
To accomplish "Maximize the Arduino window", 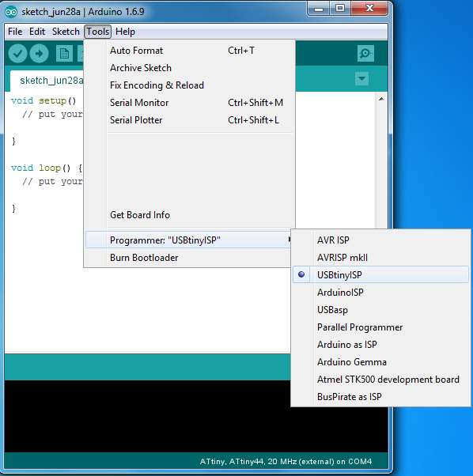I will [340, 9].
